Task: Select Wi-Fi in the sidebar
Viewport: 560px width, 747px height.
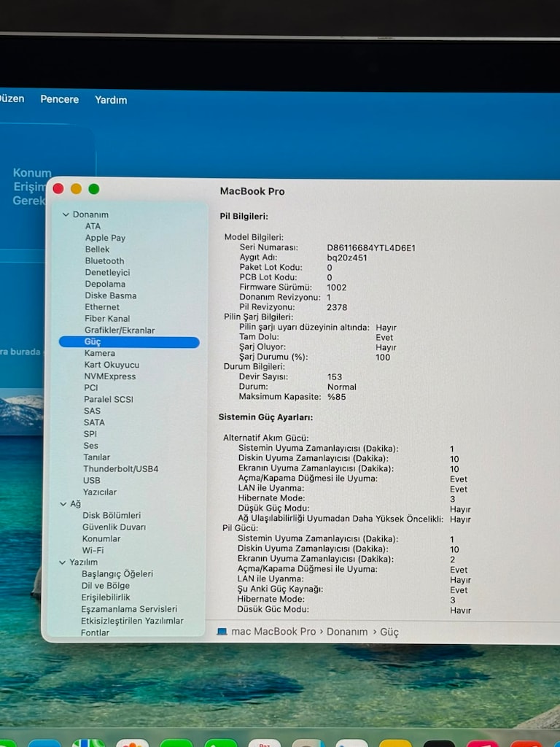Action: point(93,550)
